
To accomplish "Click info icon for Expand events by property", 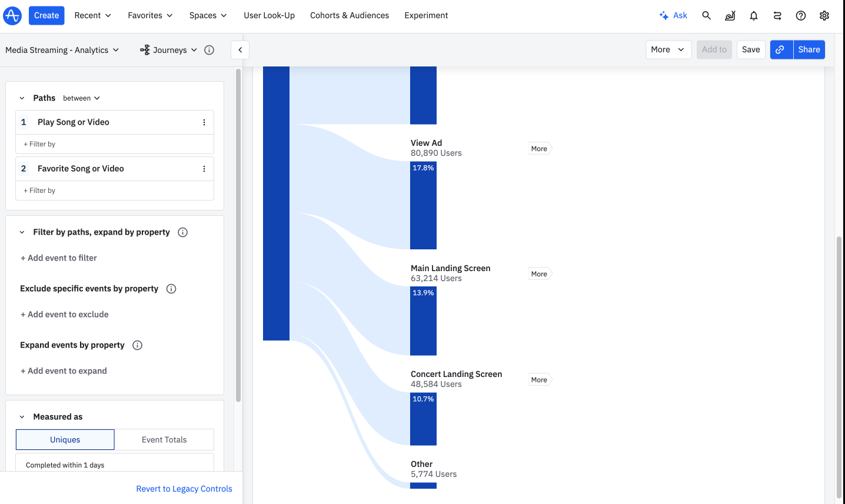I will coord(137,345).
